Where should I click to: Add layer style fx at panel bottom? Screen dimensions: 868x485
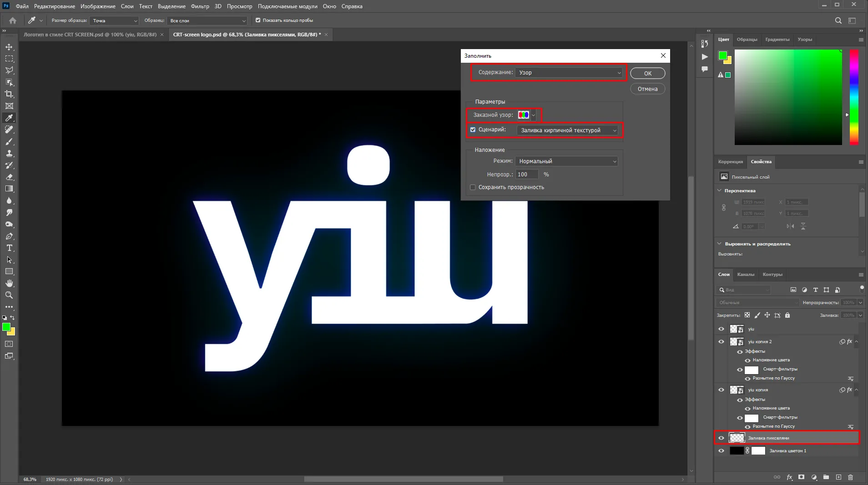pyautogui.click(x=789, y=477)
